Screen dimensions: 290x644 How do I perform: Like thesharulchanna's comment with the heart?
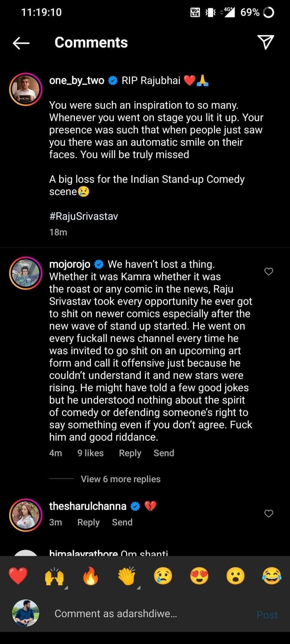coord(269,514)
